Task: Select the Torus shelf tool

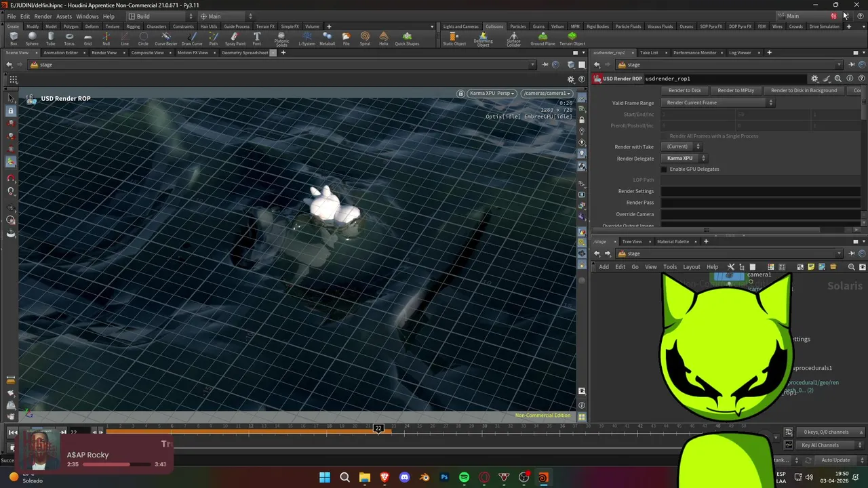Action: (69, 39)
